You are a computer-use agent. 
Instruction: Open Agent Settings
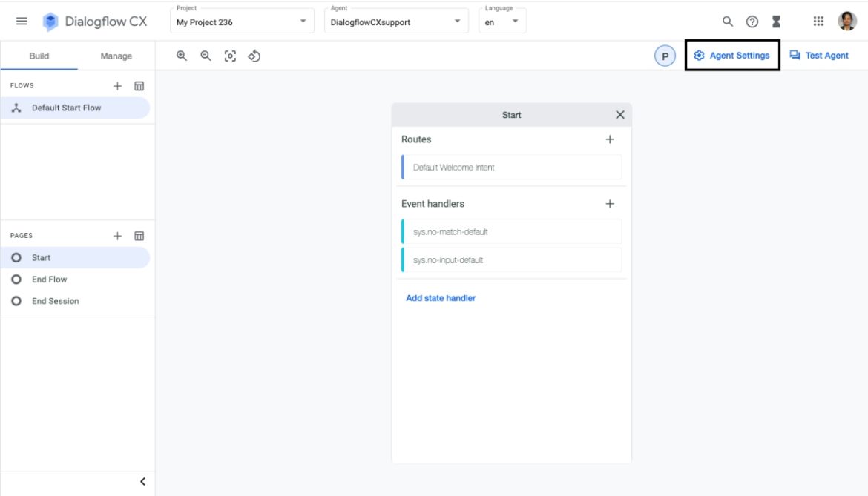pyautogui.click(x=732, y=55)
